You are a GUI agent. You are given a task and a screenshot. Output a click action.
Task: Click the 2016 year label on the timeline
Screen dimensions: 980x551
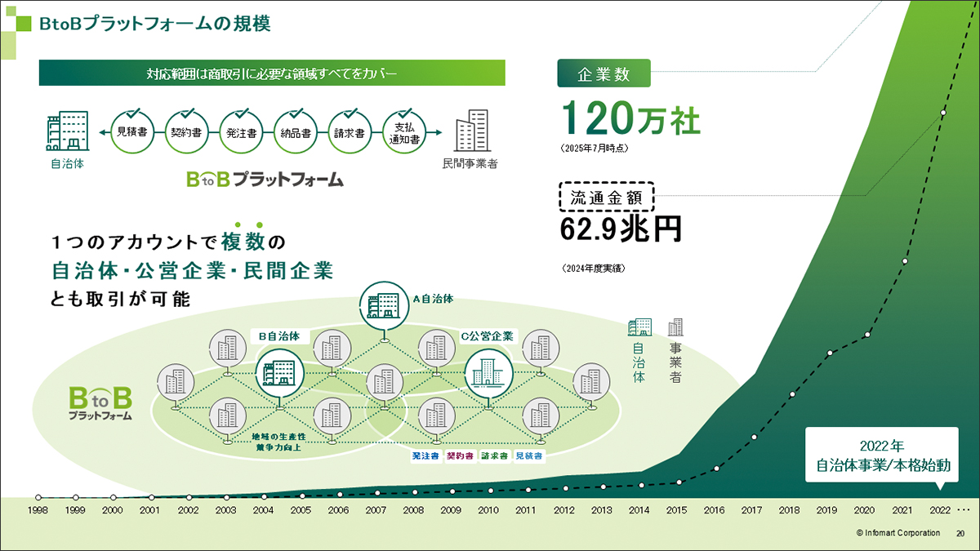pyautogui.click(x=715, y=510)
